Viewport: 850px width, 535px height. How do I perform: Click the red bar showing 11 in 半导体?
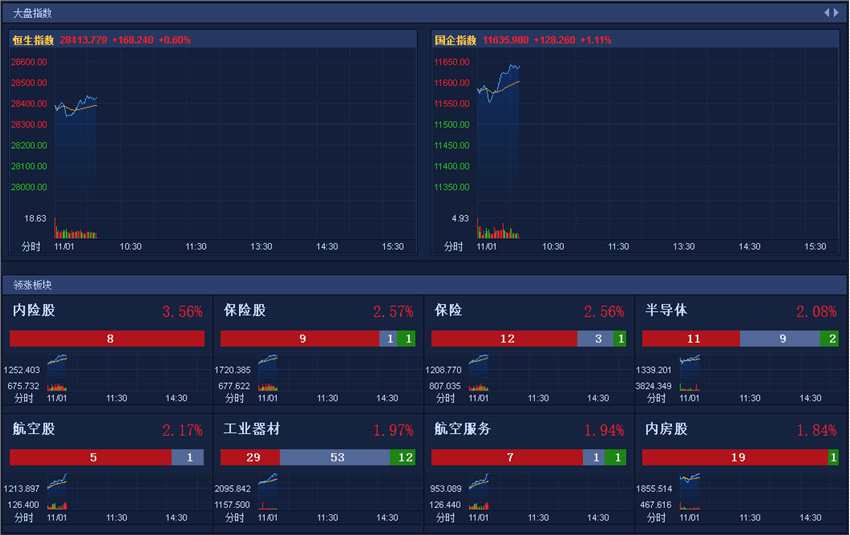691,339
